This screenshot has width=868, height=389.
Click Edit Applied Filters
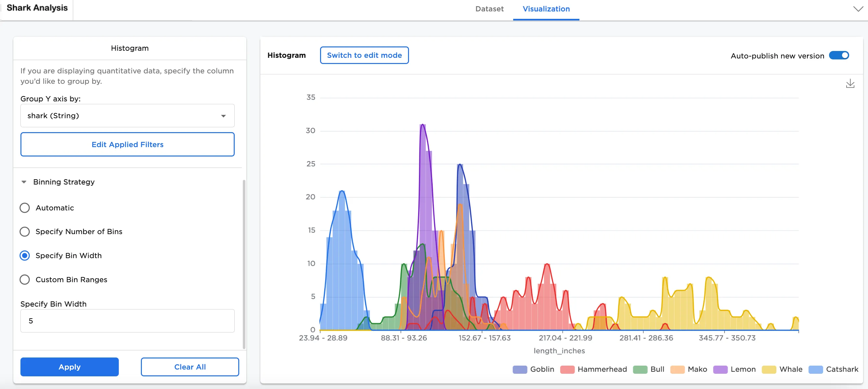(x=127, y=144)
